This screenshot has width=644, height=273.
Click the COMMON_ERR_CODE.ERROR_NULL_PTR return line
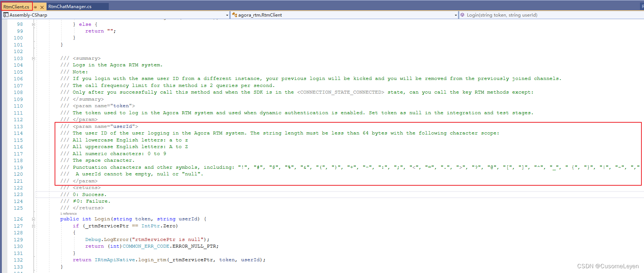(152, 246)
